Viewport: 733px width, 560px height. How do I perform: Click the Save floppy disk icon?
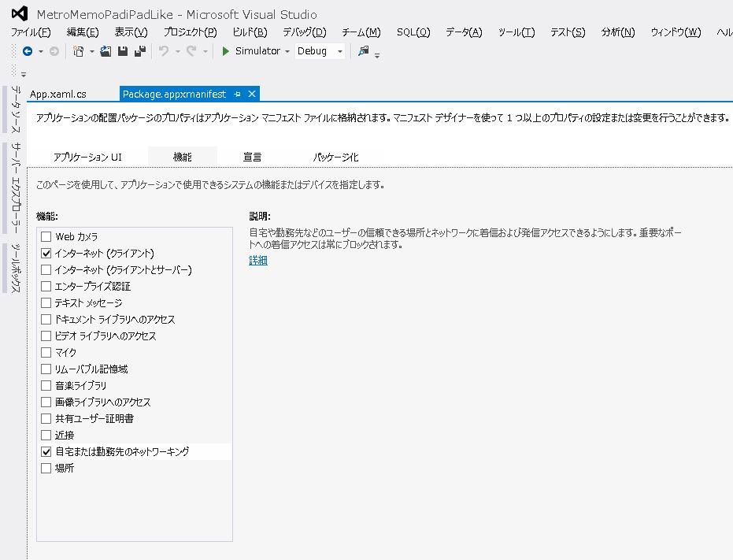pos(123,51)
